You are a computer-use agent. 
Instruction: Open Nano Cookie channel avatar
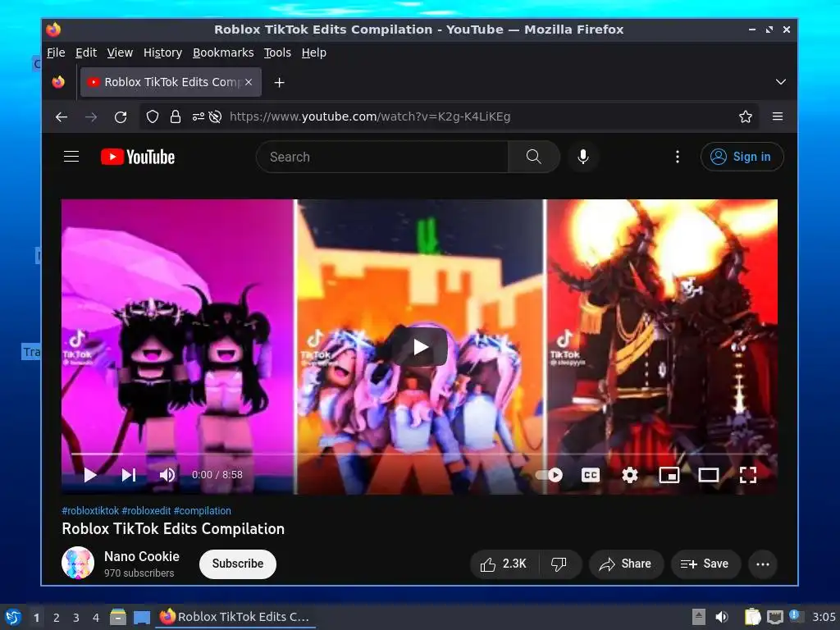click(x=78, y=563)
